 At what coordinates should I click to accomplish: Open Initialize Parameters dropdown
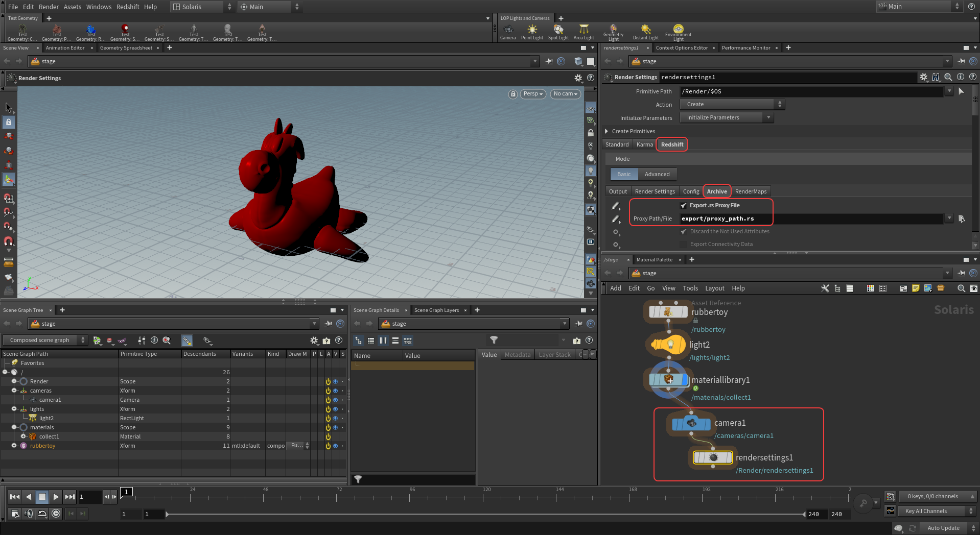point(727,118)
